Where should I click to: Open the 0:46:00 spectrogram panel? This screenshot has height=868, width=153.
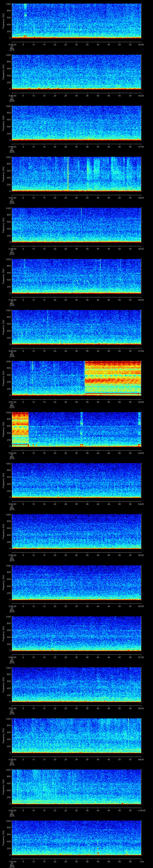(x=76, y=123)
